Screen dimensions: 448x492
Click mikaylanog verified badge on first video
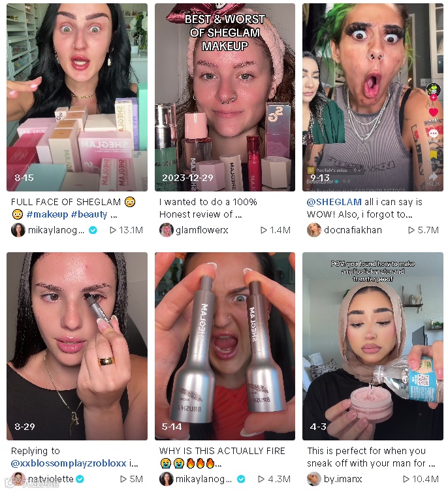[x=93, y=230]
